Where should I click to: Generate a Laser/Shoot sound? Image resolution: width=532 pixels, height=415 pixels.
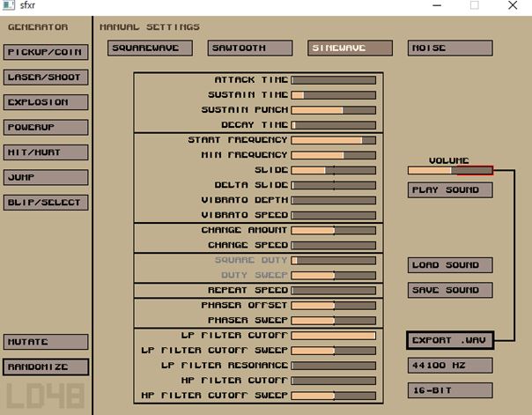46,78
